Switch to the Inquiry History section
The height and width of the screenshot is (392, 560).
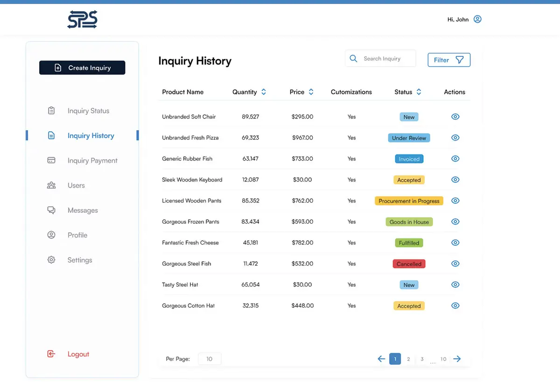pos(91,135)
